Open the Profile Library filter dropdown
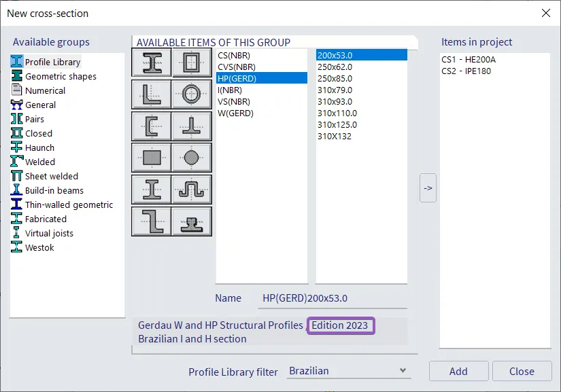Image resolution: width=561 pixels, height=392 pixels. coord(348,371)
